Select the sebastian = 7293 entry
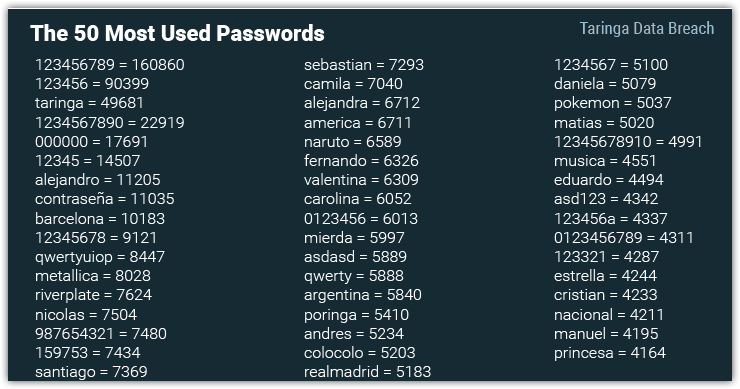The width and height of the screenshot is (740, 389). point(364,65)
